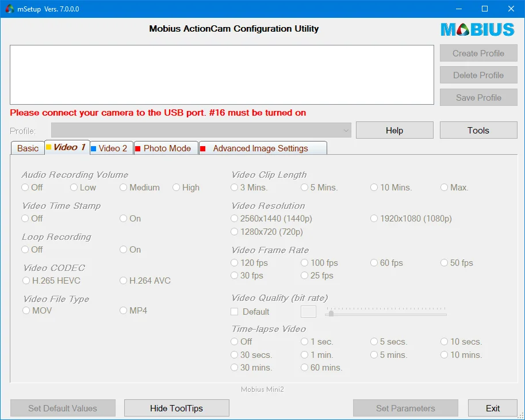Set Audio Recording Volume to Medium
525x420 pixels.
(x=140, y=188)
